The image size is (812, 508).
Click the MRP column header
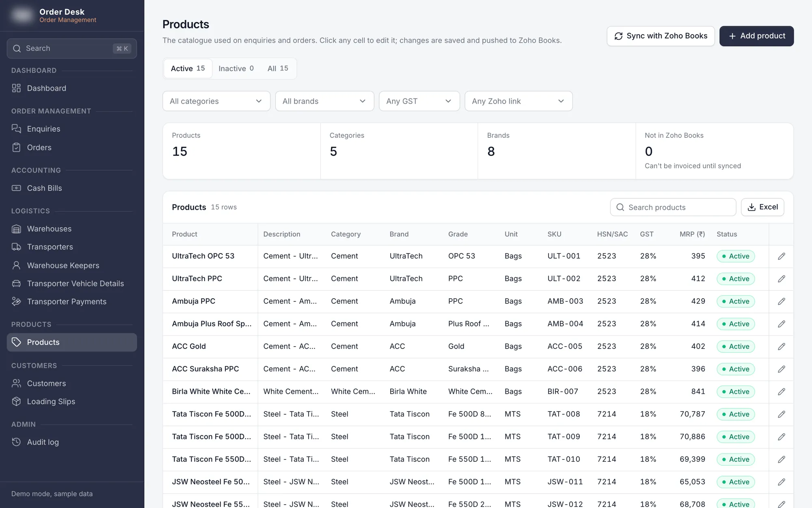(x=692, y=234)
